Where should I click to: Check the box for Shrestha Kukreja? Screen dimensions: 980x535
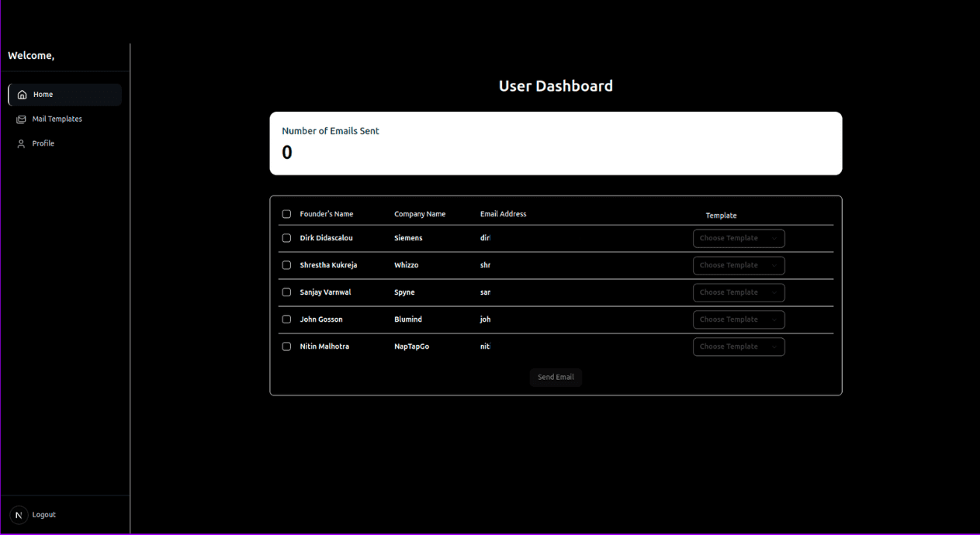(286, 265)
